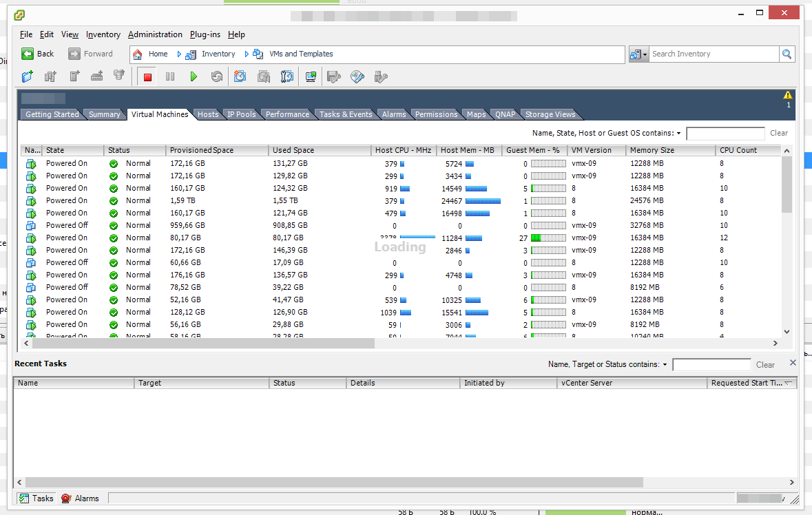This screenshot has height=515, width=812.
Task: Click the Home house icon
Action: pos(137,54)
